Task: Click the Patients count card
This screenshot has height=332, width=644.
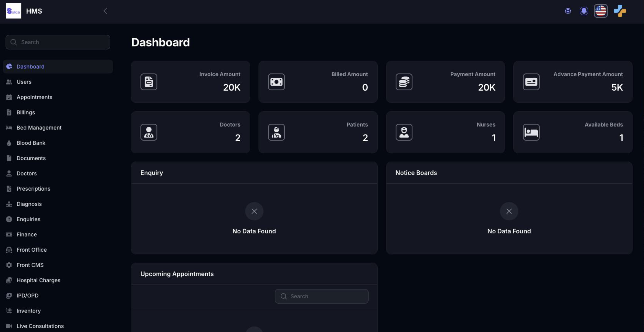Action: click(x=318, y=132)
